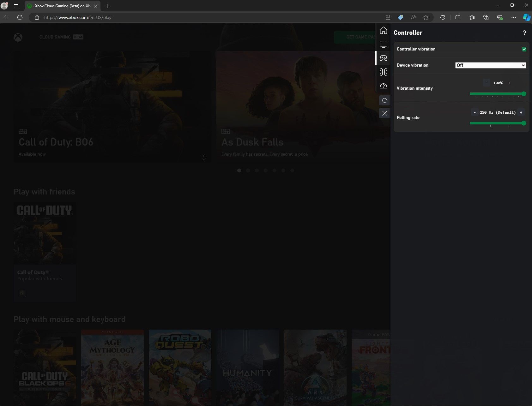Open the Home settings tab icon
The image size is (532, 406).
[383, 31]
